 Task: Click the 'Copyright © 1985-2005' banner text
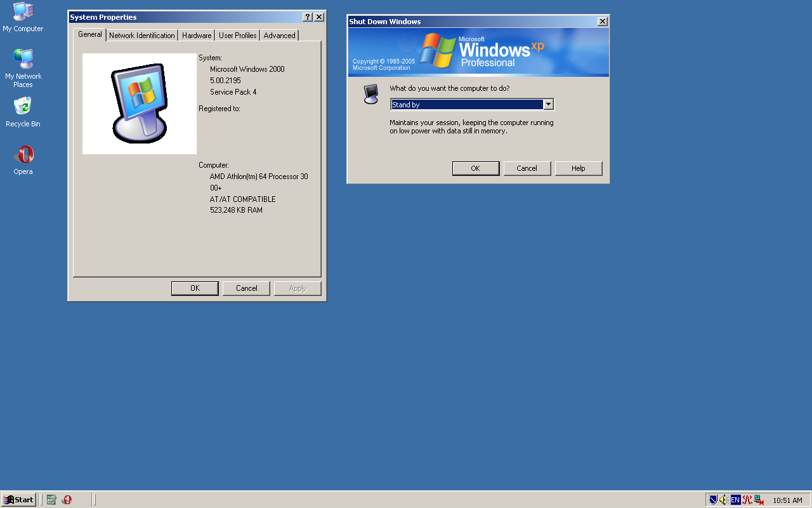(x=384, y=62)
